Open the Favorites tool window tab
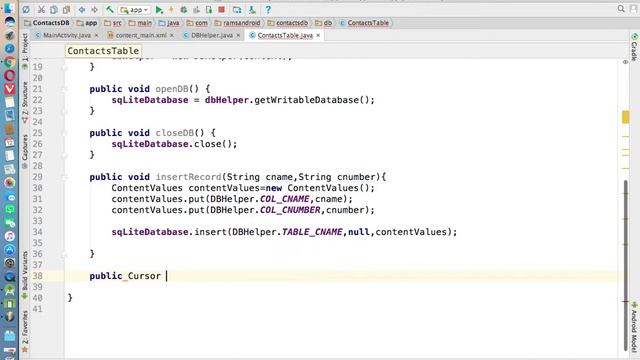The width and height of the screenshot is (640, 360). [25, 331]
